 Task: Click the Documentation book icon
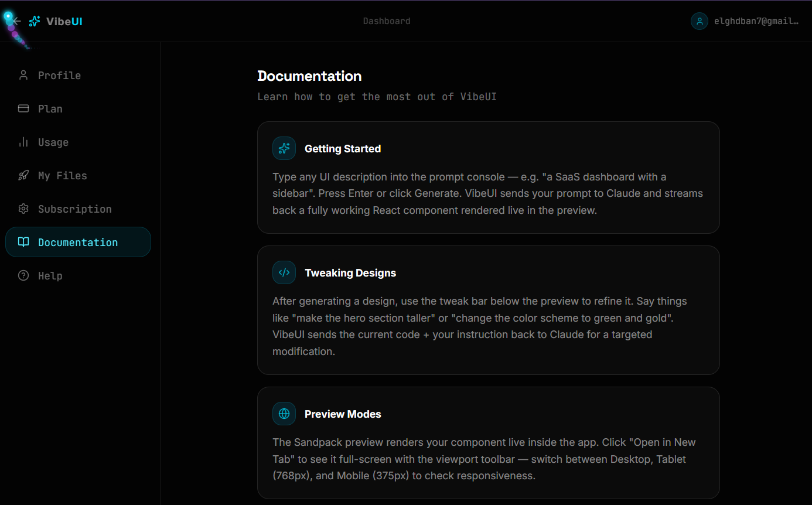coord(23,242)
